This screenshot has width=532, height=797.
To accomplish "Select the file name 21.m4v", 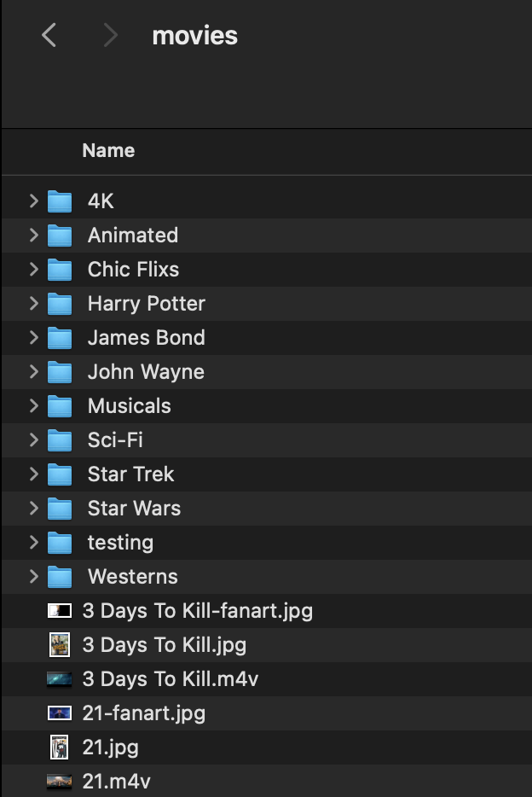I will (117, 782).
